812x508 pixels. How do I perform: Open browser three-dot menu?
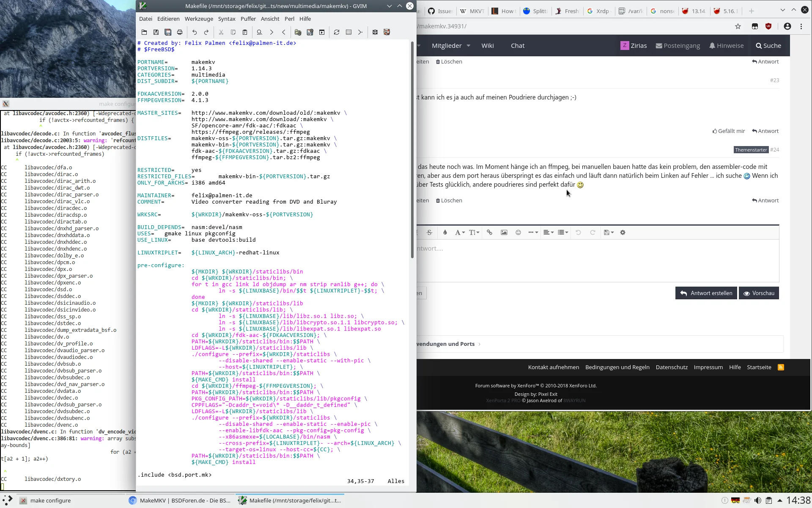pos(801,26)
